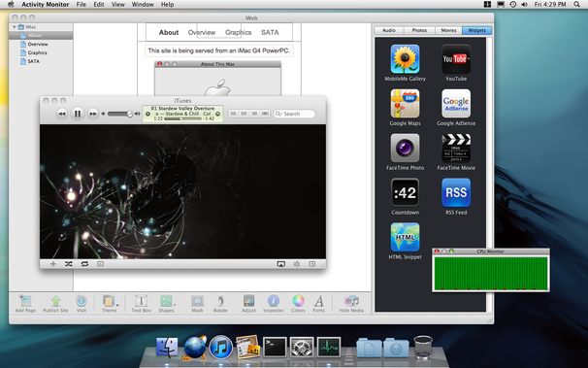Click the text 'This site is being served from an iMac G4 PowerPC.'
This screenshot has height=368, width=588.
(218, 50)
